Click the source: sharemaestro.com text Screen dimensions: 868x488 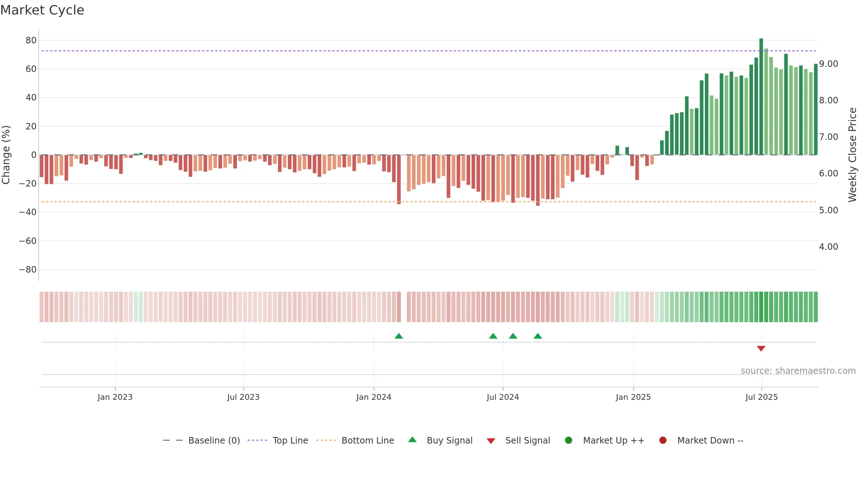click(798, 371)
